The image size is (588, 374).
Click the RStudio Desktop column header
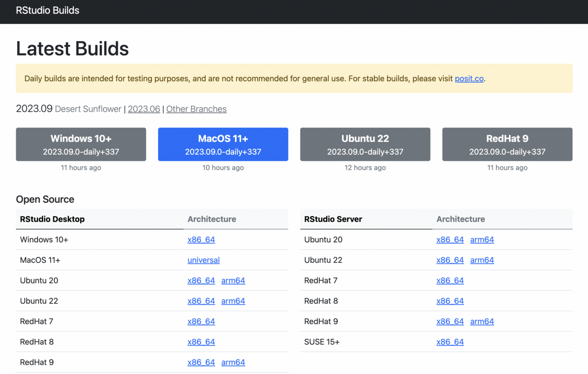click(52, 219)
